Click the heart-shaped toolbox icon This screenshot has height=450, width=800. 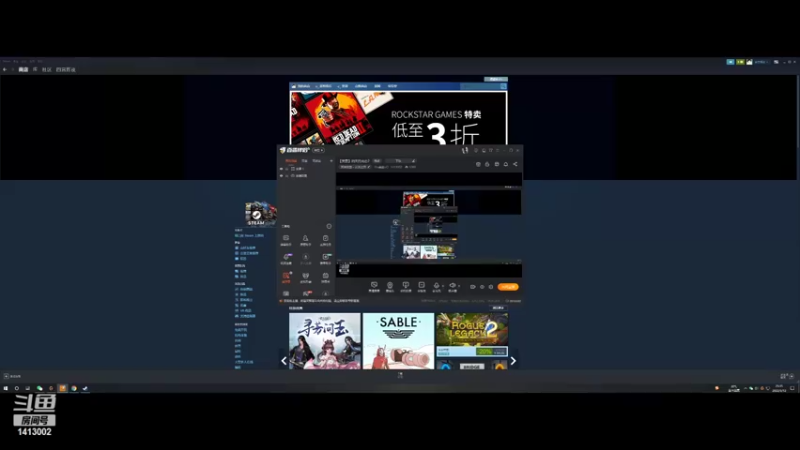click(305, 278)
